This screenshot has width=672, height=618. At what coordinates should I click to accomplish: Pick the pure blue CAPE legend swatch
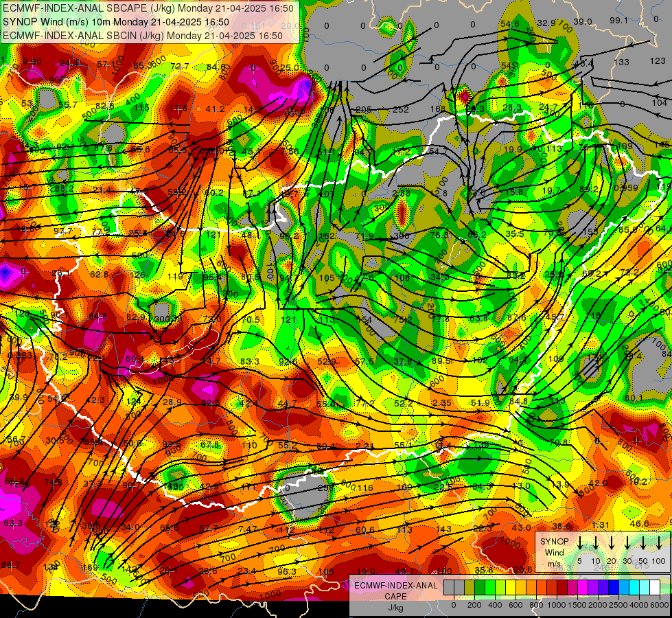(x=613, y=588)
